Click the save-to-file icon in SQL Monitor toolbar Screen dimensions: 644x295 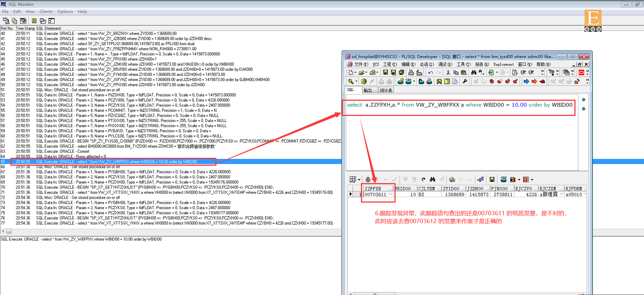pyautogui.click(x=6, y=21)
